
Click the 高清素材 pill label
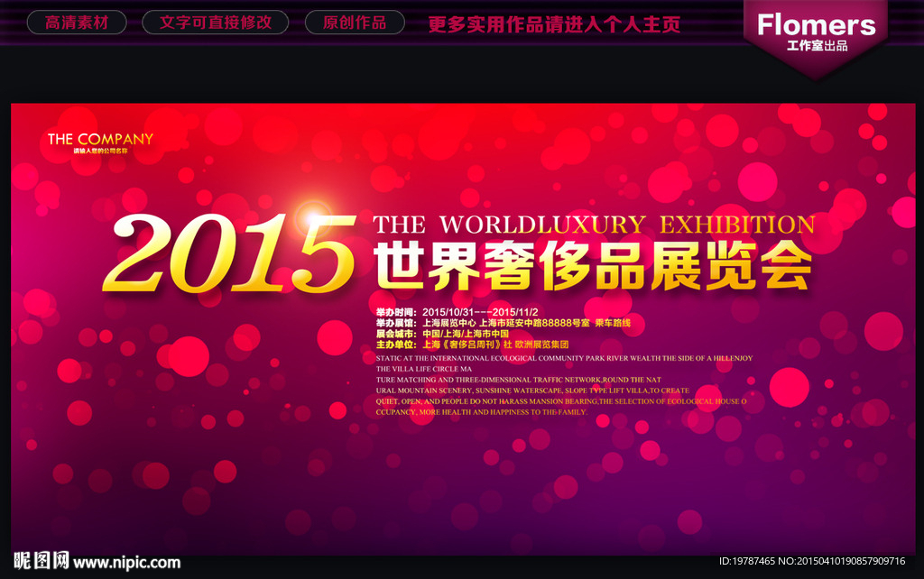[x=77, y=23]
